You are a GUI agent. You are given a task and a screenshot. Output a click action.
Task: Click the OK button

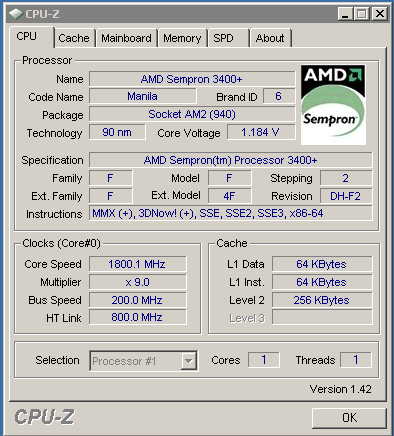pyautogui.click(x=349, y=418)
